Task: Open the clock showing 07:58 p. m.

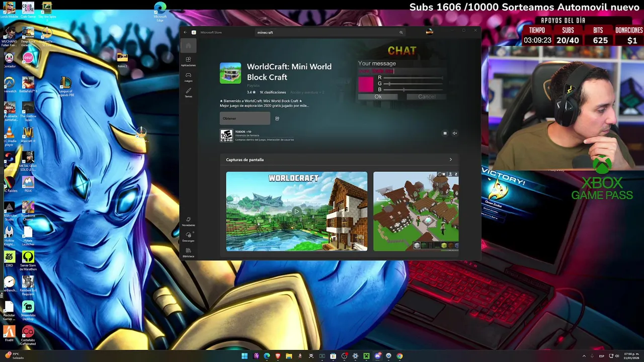Action: pos(632,356)
